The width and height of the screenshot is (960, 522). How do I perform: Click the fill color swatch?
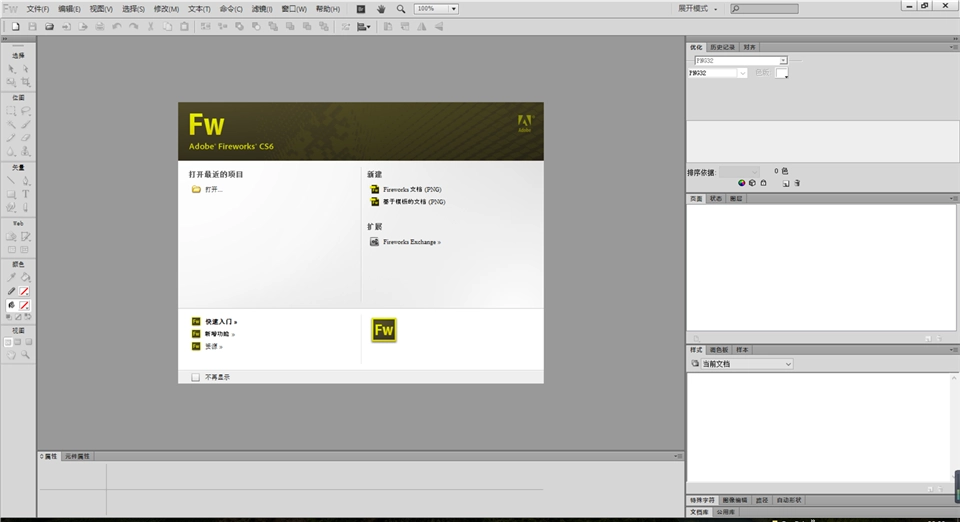pos(24,305)
